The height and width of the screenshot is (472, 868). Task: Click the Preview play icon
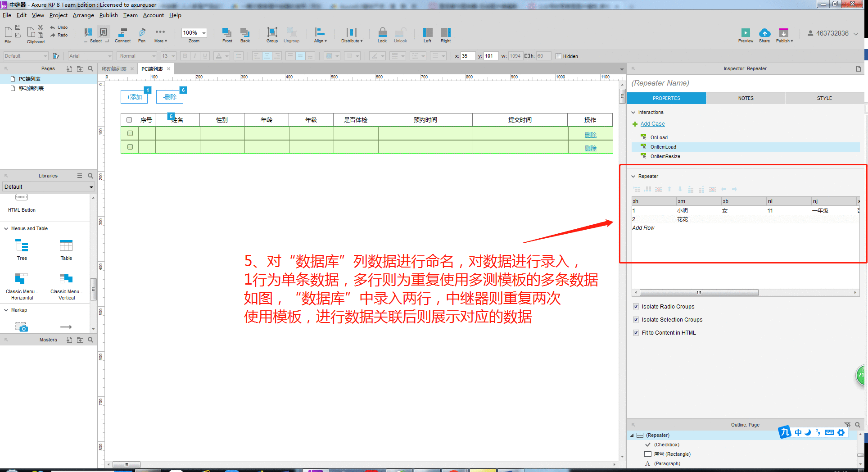[746, 33]
